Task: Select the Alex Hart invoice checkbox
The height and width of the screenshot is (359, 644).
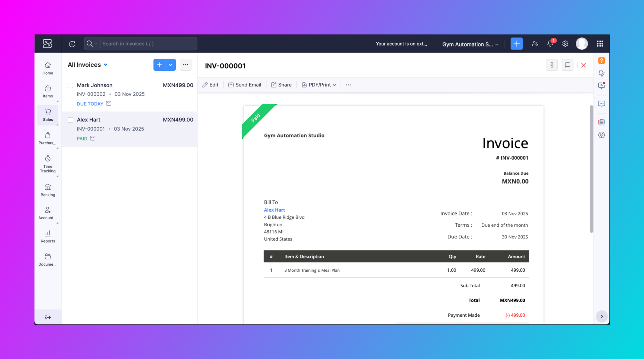Action: pyautogui.click(x=70, y=120)
